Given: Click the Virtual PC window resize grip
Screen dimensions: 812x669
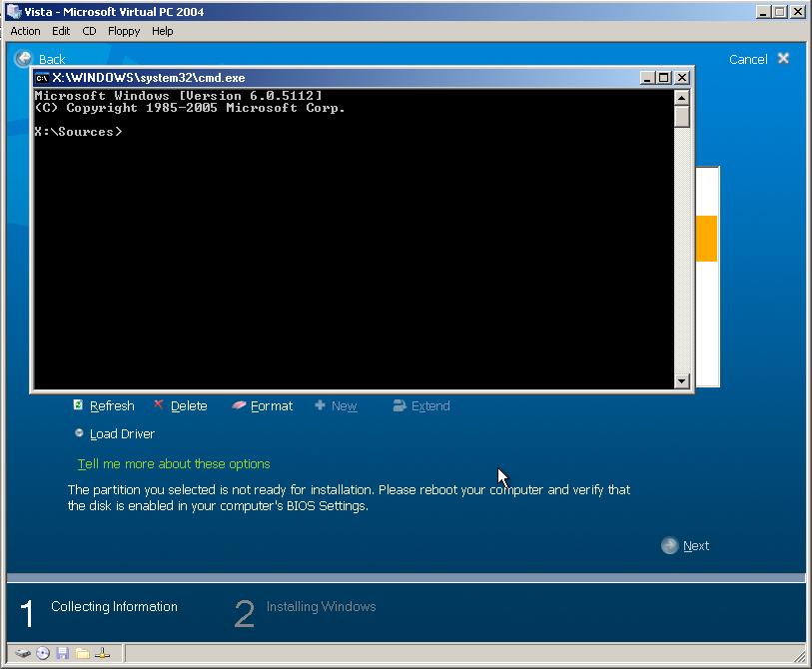Looking at the screenshot, I should pos(800,656).
